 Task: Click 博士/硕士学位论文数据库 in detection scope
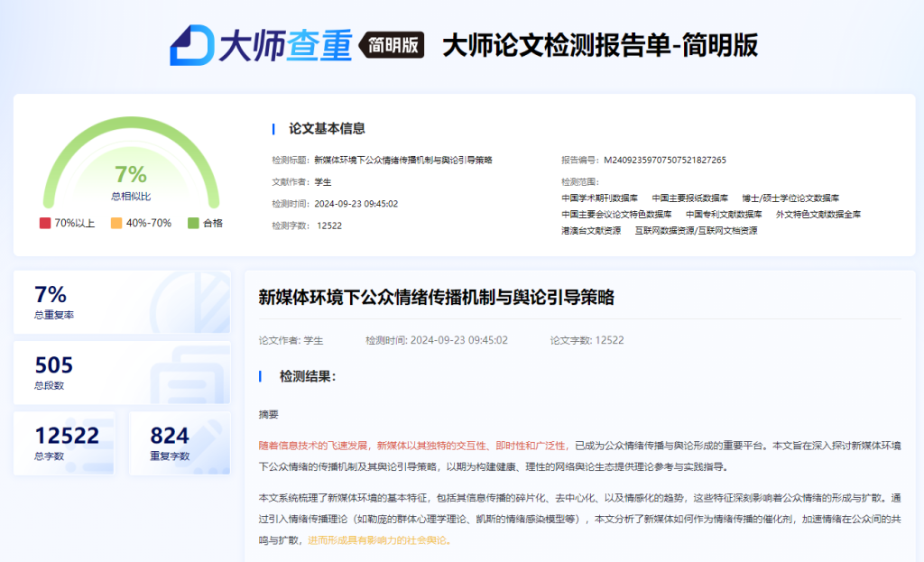click(790, 198)
